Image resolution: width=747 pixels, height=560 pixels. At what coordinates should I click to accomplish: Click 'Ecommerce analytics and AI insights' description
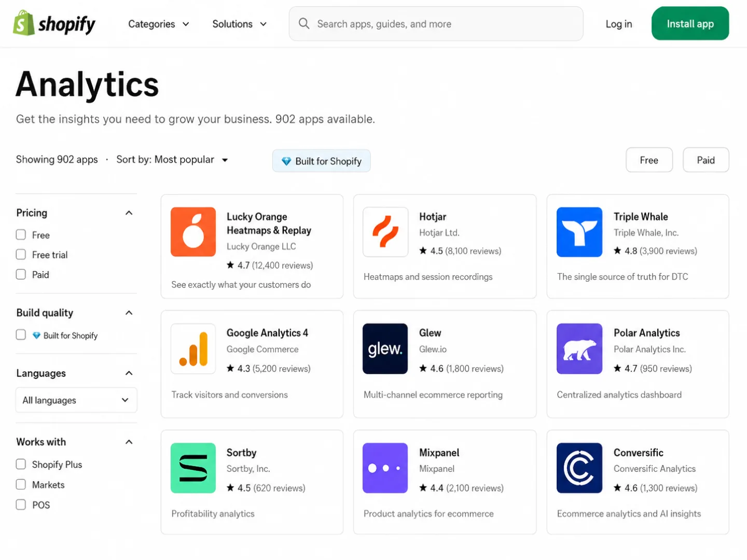(629, 514)
